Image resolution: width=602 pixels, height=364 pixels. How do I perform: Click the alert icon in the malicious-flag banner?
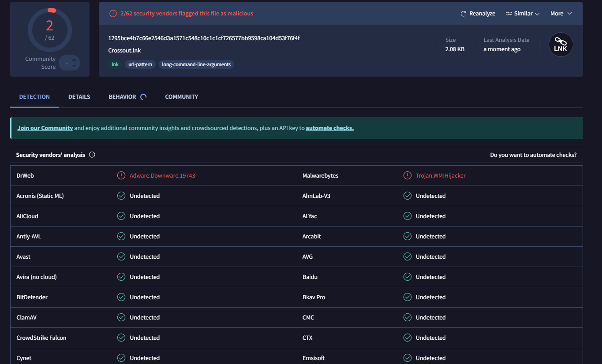click(113, 14)
